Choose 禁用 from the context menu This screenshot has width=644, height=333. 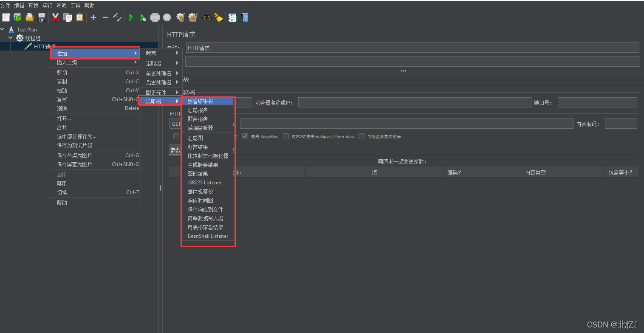coord(95,183)
